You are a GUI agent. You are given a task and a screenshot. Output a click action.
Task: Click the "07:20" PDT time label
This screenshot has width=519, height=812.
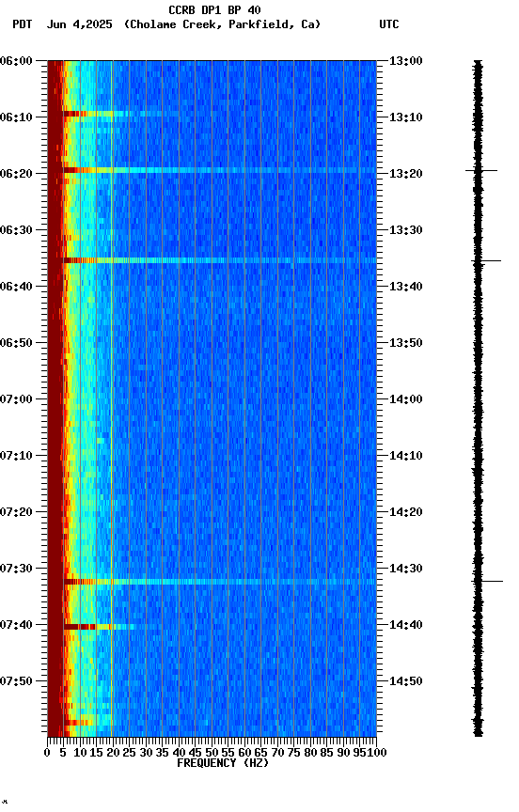pos(16,512)
